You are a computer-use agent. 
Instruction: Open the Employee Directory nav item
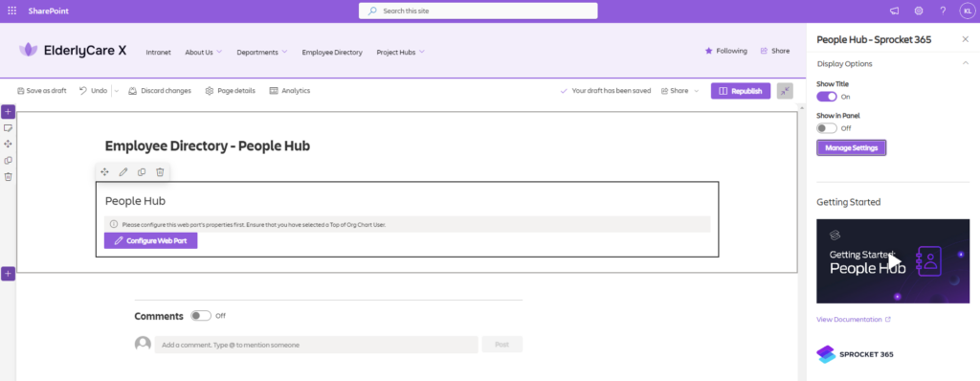point(332,52)
